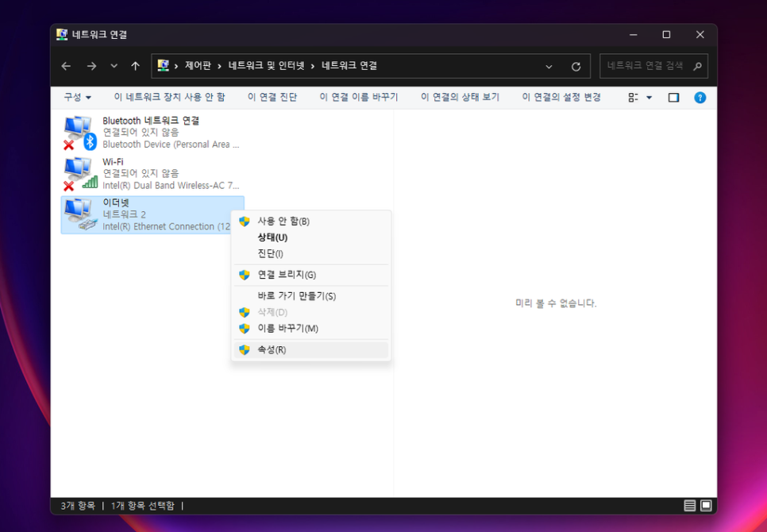Switch to details view icon in status bar
Screen dimensions: 767x532
click(x=690, y=506)
